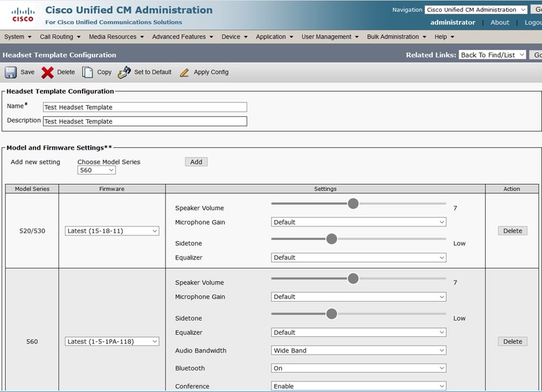Open the Application menu

274,37
